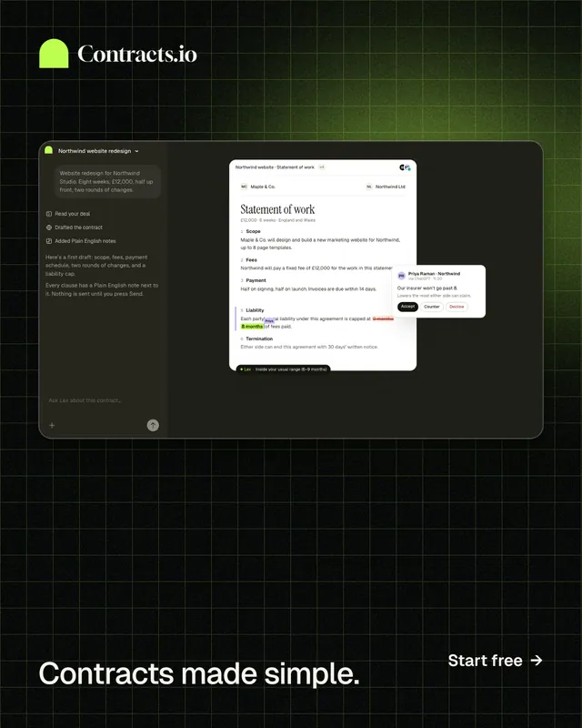Image resolution: width=582 pixels, height=728 pixels.
Task: Click the '£12,000 · 6 weeks · England and Wales' subtitle
Action: (x=277, y=220)
